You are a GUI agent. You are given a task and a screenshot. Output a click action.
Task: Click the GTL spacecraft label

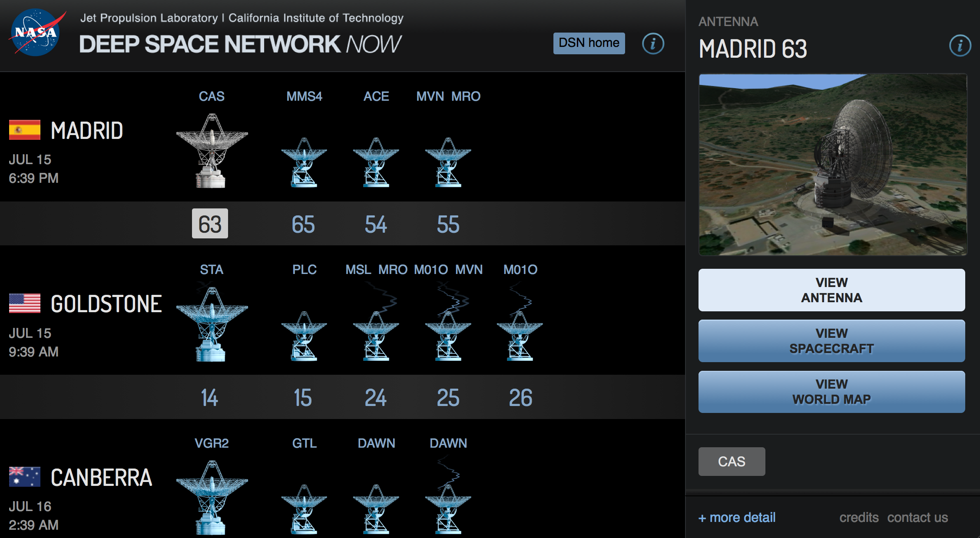pos(304,443)
